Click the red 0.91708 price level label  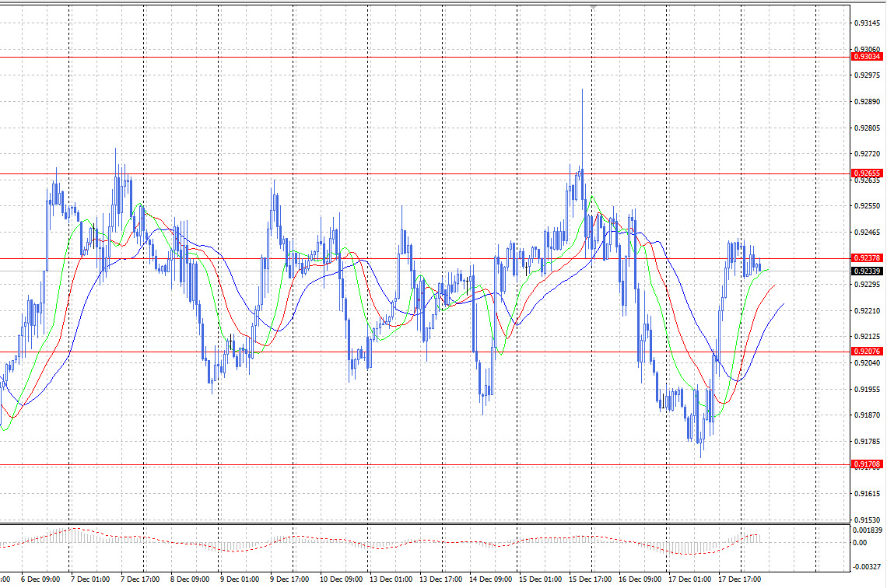pyautogui.click(x=867, y=464)
